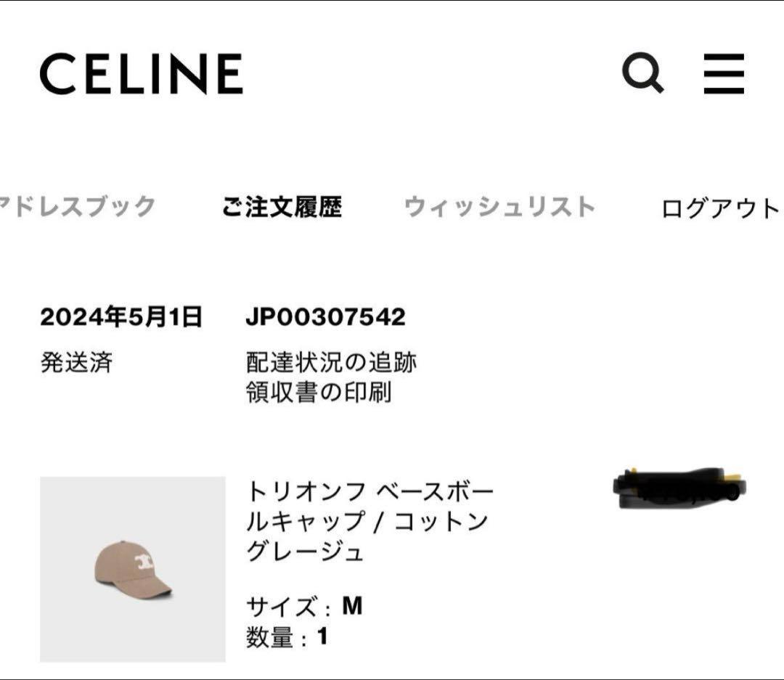Select the order date 2024年5月1日
The width and height of the screenshot is (784, 680).
121,315
